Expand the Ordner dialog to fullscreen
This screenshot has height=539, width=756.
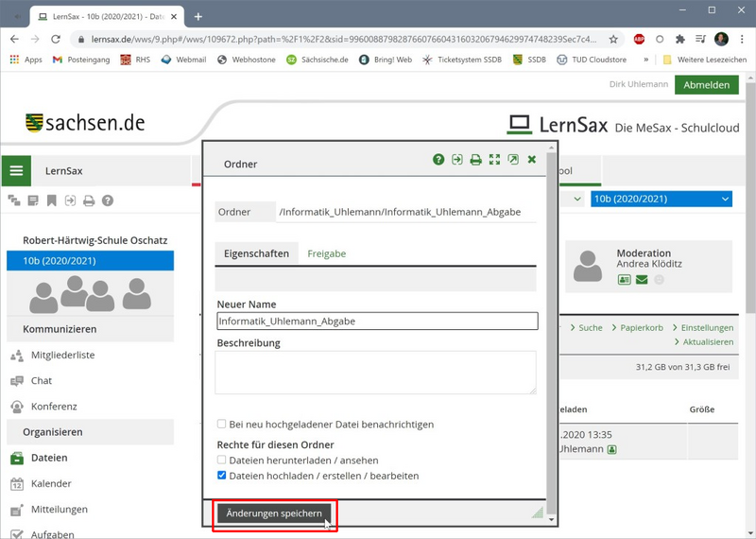click(494, 160)
